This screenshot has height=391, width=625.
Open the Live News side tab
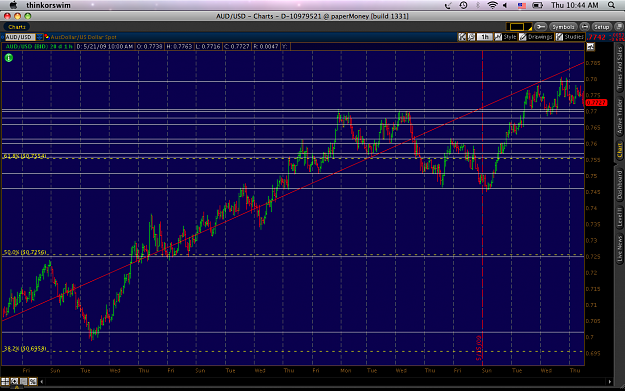[x=620, y=248]
